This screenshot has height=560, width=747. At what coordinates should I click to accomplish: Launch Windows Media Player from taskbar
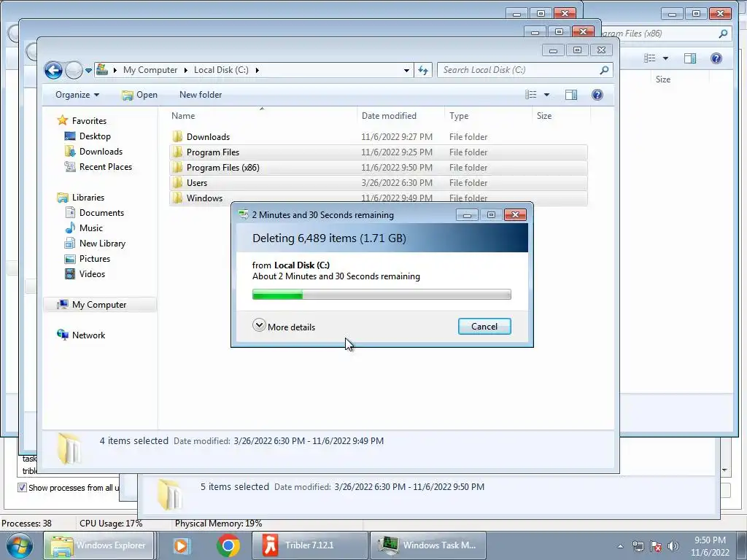181,545
